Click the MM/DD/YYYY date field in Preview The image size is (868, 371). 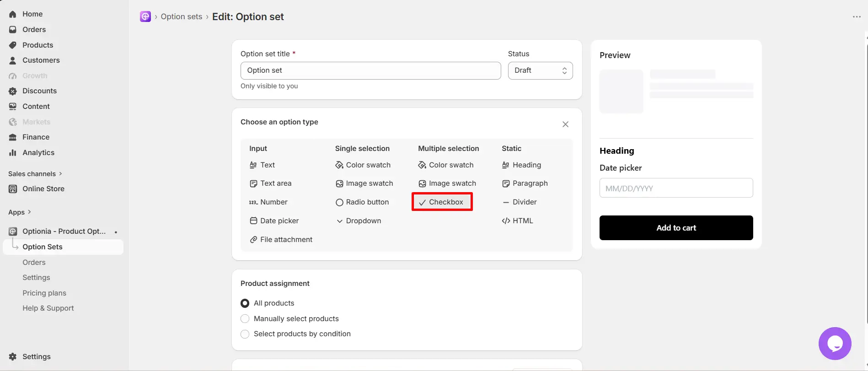point(676,188)
